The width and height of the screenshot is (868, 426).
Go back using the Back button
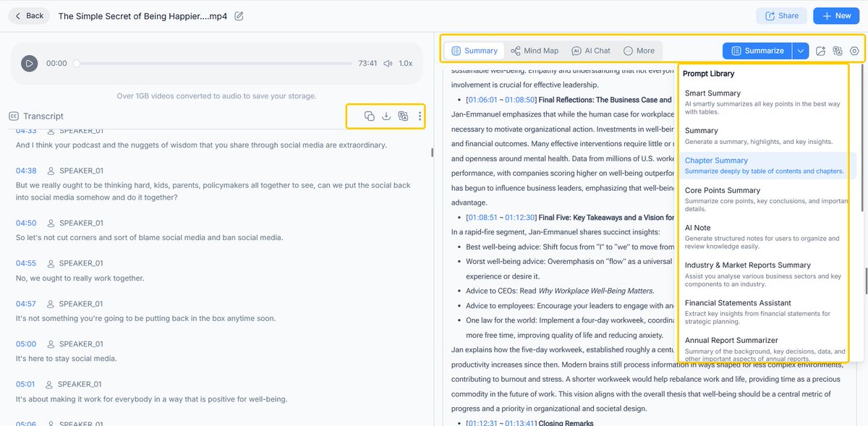(29, 16)
